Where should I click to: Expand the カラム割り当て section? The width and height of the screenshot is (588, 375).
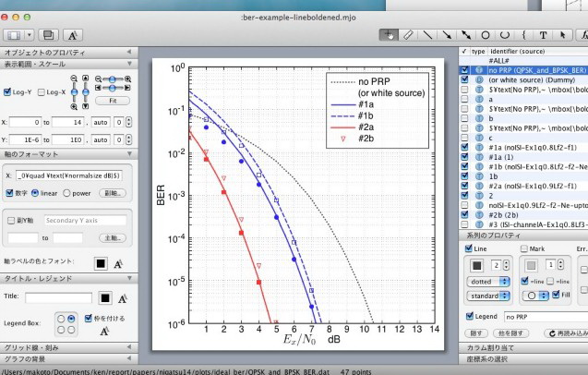pos(490,347)
